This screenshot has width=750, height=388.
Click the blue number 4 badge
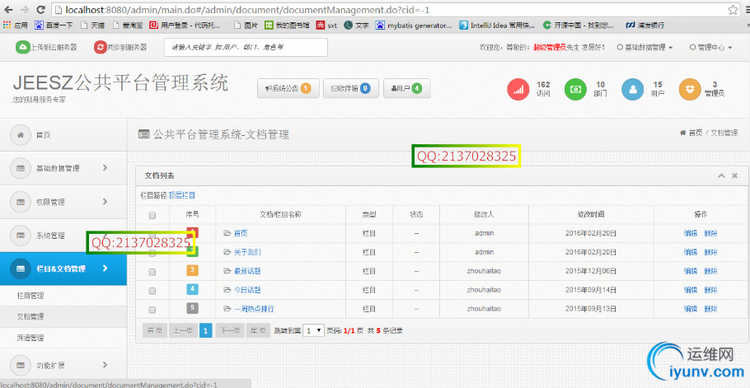pos(193,289)
